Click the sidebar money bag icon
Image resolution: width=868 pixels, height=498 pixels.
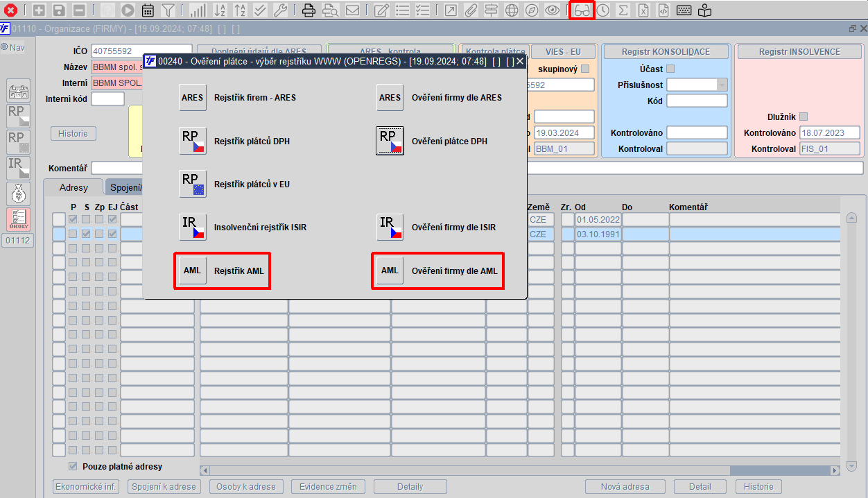[19, 194]
